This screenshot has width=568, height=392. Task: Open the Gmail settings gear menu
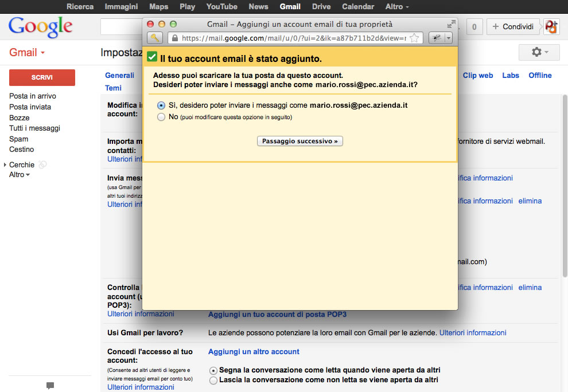point(539,52)
